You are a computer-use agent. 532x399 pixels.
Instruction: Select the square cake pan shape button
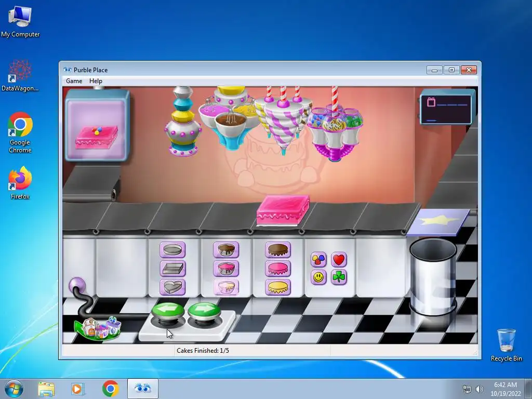pyautogui.click(x=172, y=269)
